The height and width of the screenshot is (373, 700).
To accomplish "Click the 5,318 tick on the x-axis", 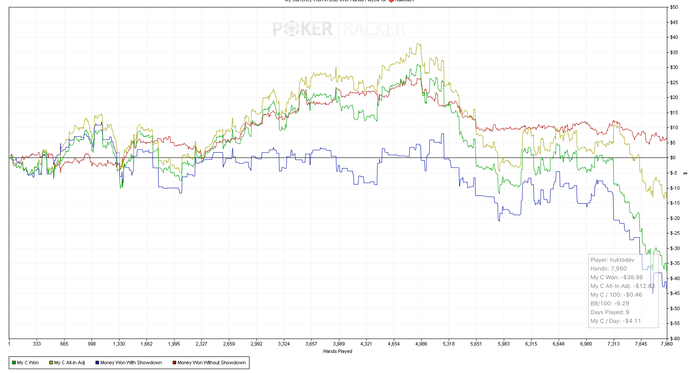I will pos(449,344).
